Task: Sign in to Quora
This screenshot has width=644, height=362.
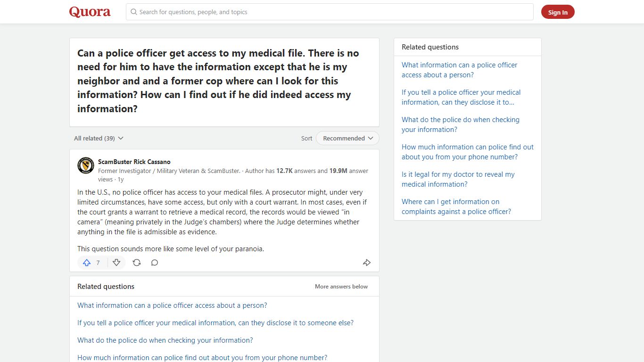Action: (x=558, y=12)
